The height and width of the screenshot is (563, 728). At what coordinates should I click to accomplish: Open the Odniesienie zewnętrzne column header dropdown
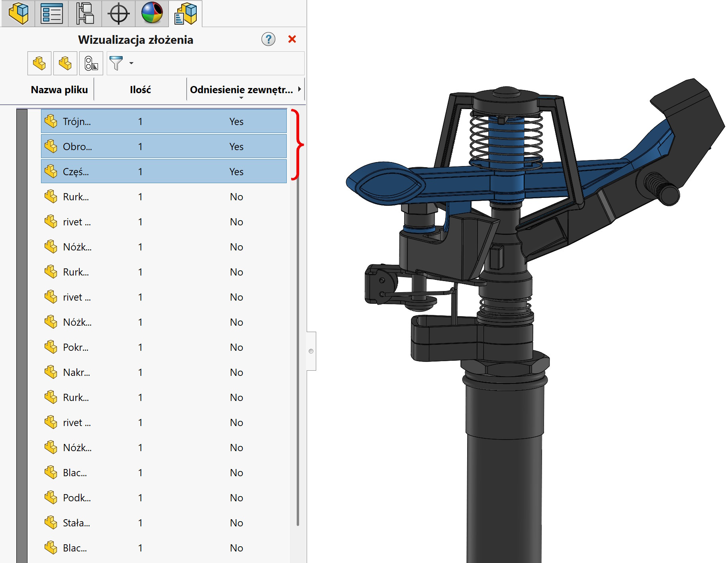(x=241, y=98)
